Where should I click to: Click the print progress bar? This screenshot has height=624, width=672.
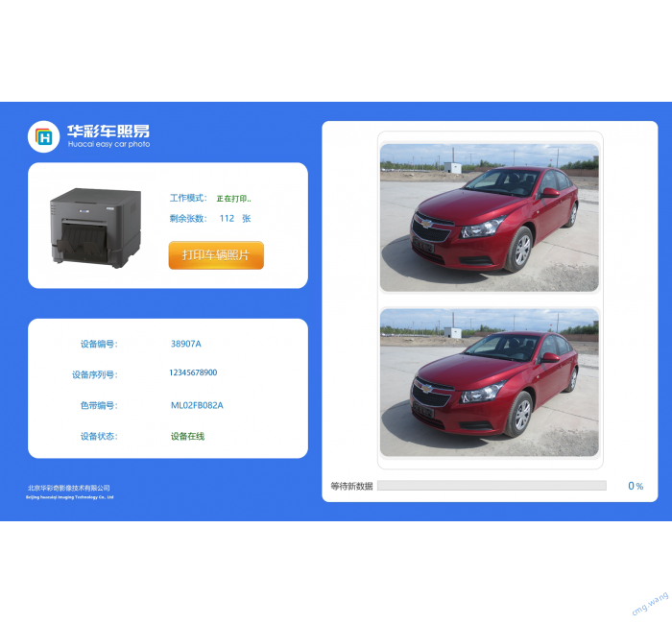click(492, 486)
